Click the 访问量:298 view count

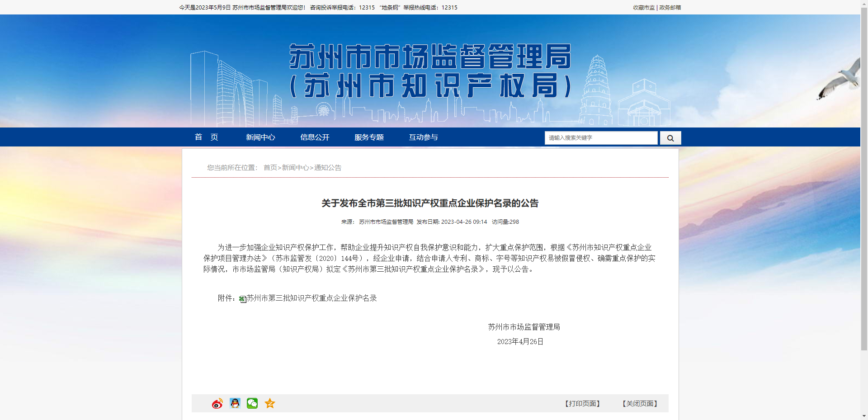point(505,222)
